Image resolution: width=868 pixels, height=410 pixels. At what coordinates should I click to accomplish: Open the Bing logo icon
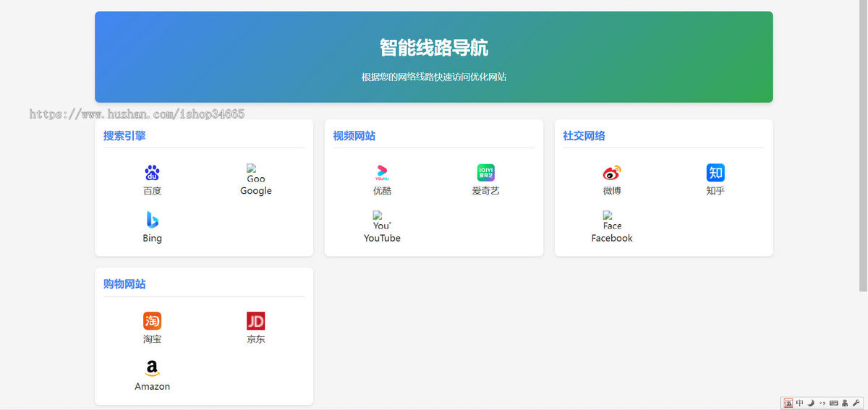point(152,220)
